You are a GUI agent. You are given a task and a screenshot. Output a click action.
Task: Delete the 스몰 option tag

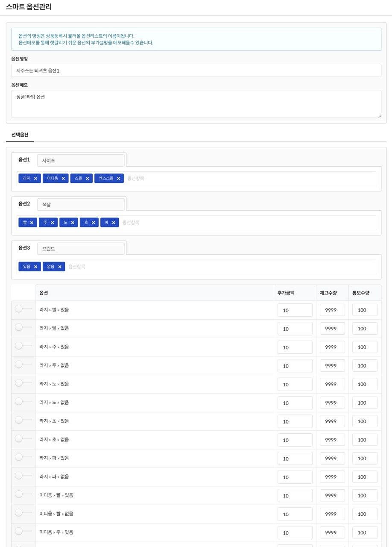[x=87, y=179]
